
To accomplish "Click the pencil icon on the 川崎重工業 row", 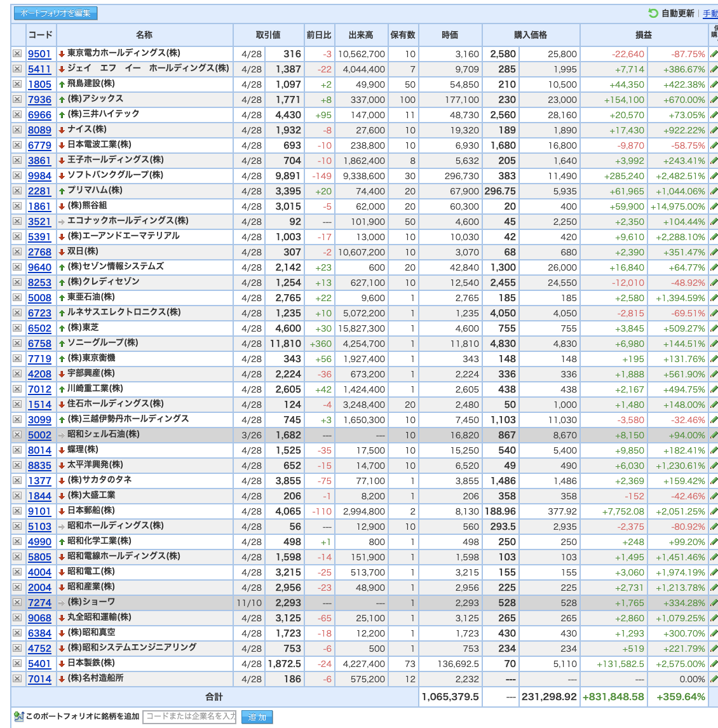I will [x=714, y=389].
